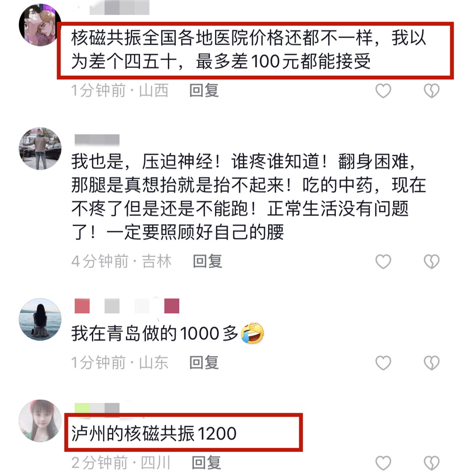
Task: Like the Qingdao 1000多 comment
Action: [383, 363]
